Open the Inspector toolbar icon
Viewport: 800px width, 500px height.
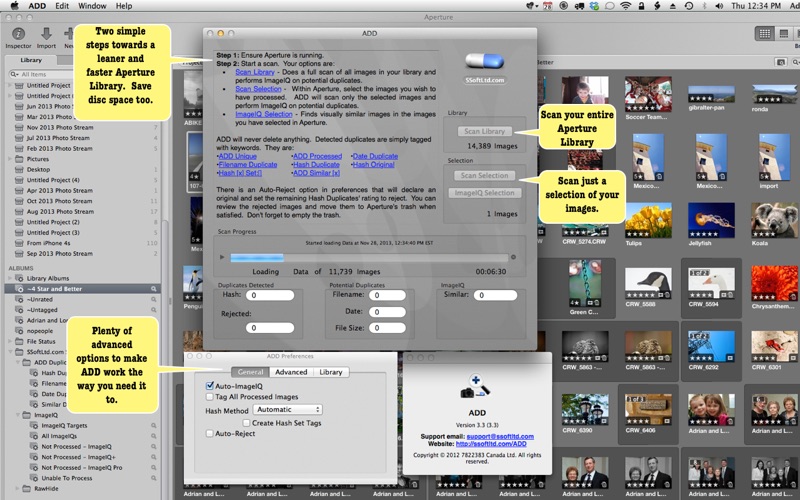18,34
